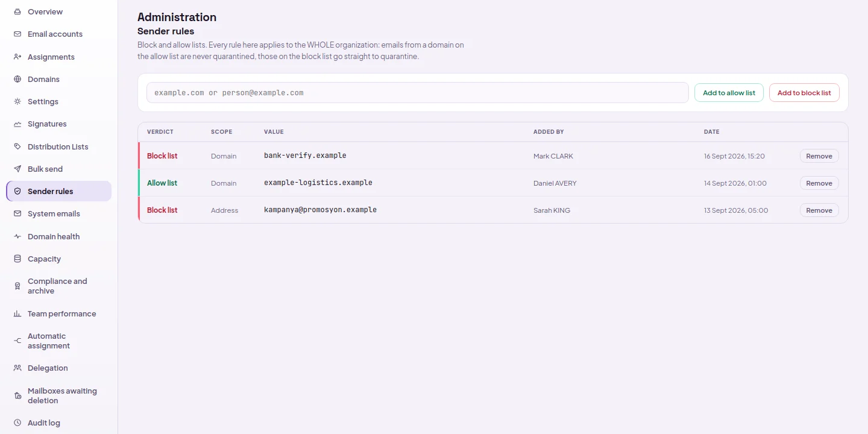Click the Capacity database icon
Screen dimensions: 868x434
17,259
